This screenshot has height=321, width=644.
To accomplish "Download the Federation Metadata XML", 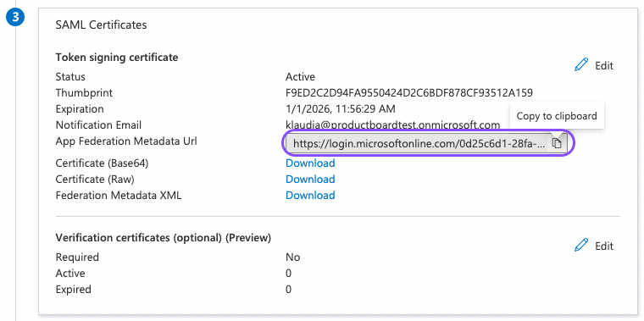I will pyautogui.click(x=310, y=195).
